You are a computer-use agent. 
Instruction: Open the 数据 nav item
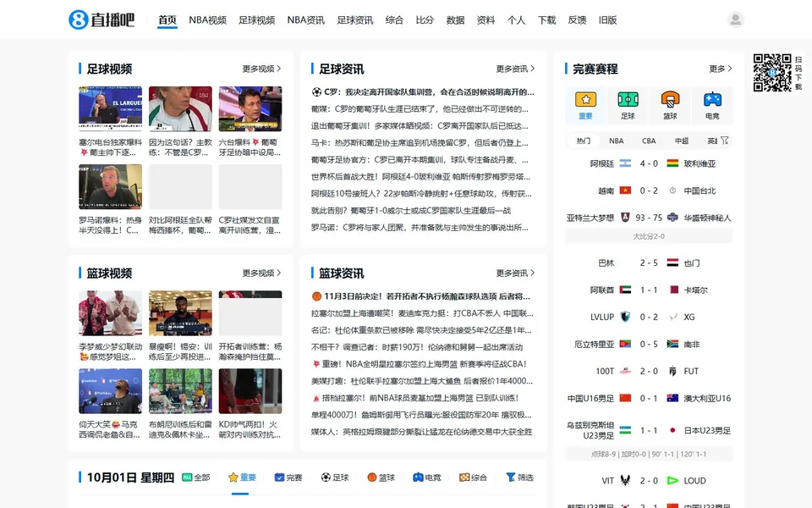[x=455, y=19]
